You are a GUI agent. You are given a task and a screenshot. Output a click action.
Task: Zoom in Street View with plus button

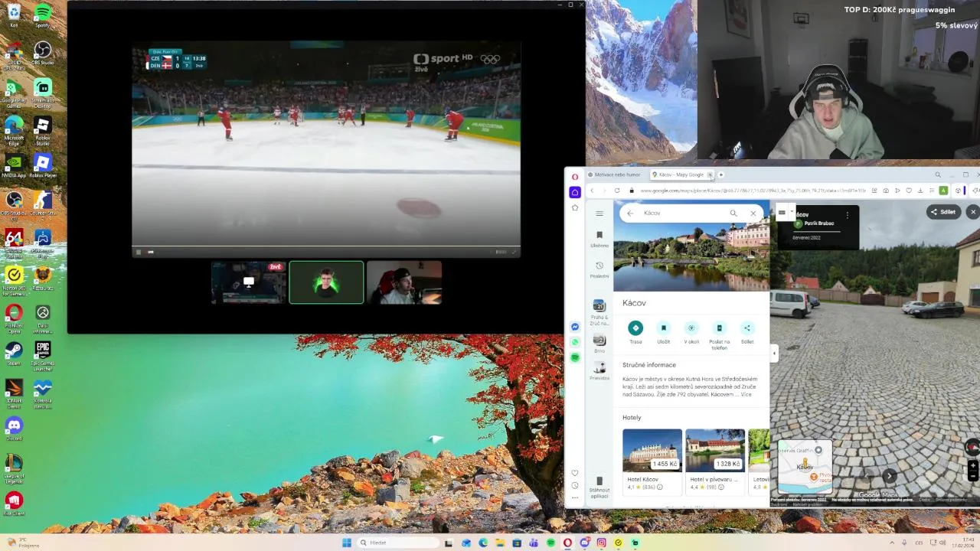973,465
